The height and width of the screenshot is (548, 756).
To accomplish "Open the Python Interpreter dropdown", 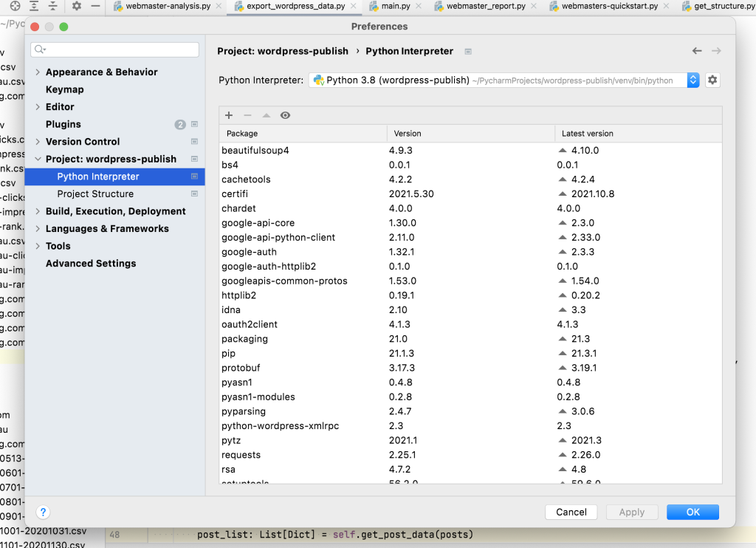I will tap(692, 79).
